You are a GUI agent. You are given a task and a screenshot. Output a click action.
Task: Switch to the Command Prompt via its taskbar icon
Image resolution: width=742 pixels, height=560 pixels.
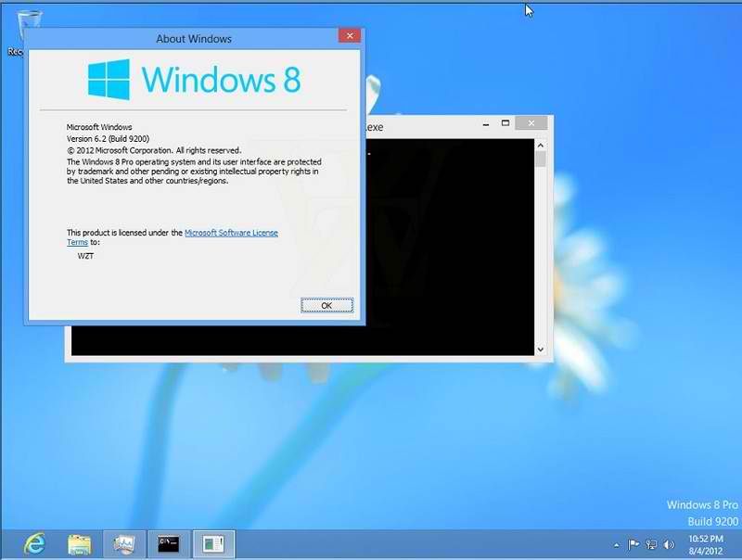click(167, 544)
